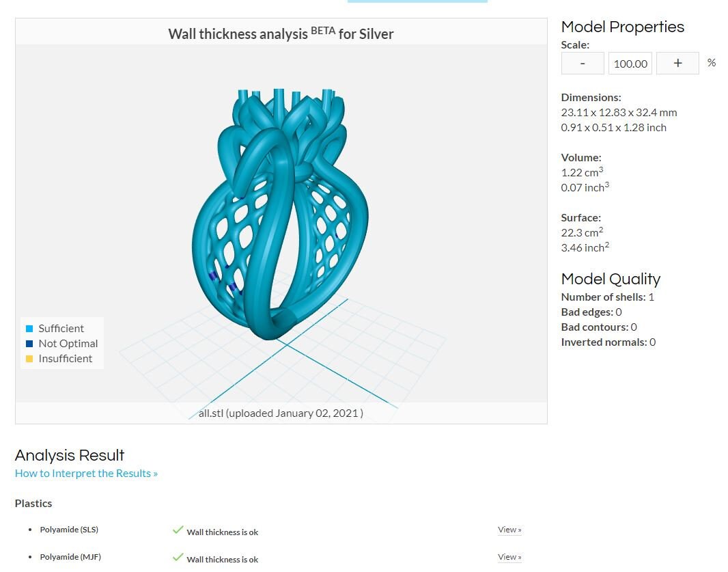Click the Wall thickness analysis title bar

click(x=281, y=33)
